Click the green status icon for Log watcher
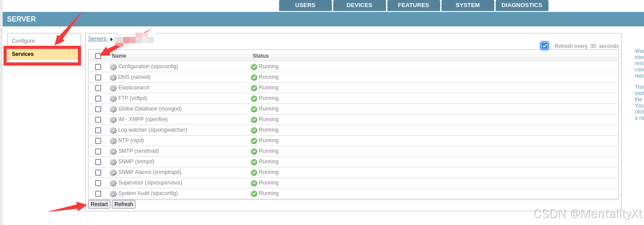The image size is (644, 225). point(254,130)
